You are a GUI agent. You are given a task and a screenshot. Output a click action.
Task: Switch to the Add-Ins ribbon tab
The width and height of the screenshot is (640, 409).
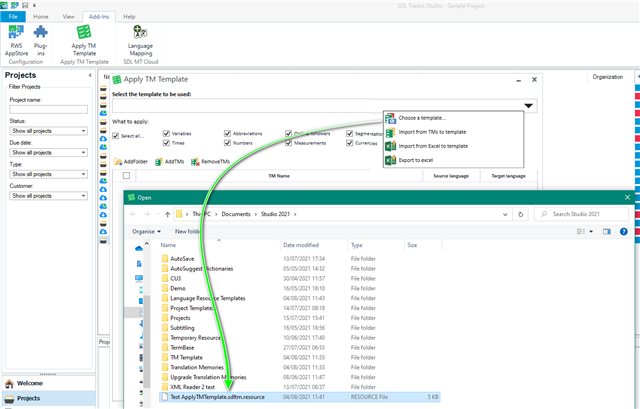pos(99,17)
